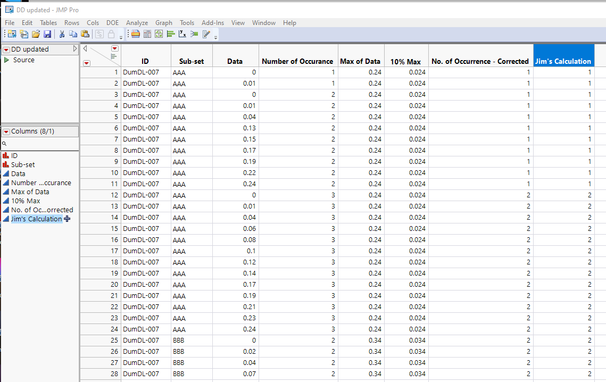Viewport: 606px width, 382px height.
Task: Open the Help menu
Action: [289, 23]
